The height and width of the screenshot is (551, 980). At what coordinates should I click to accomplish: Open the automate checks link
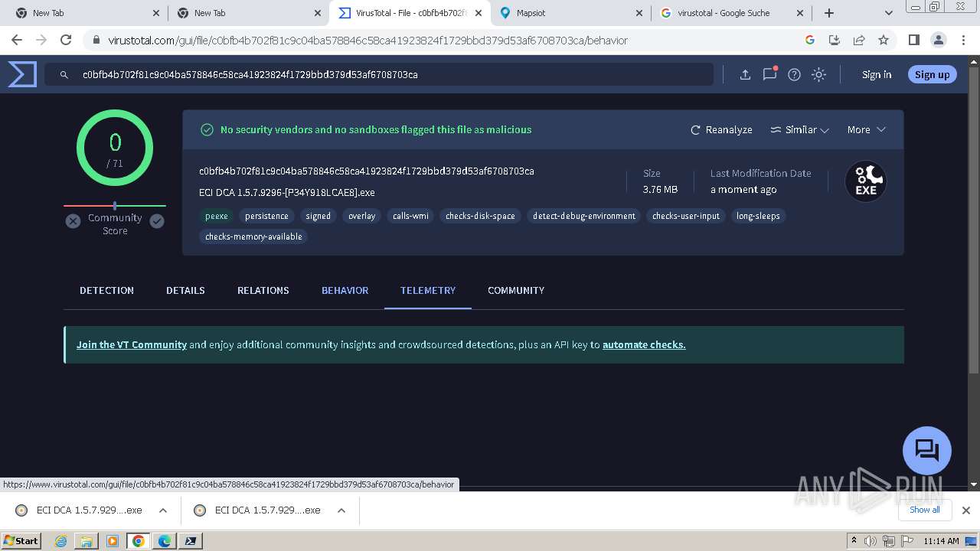pyautogui.click(x=644, y=344)
